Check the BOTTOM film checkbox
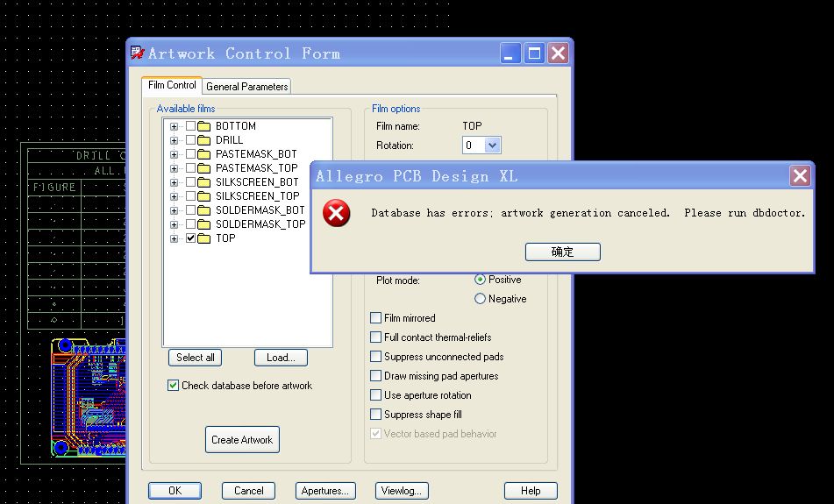This screenshot has width=834, height=504. click(x=190, y=126)
